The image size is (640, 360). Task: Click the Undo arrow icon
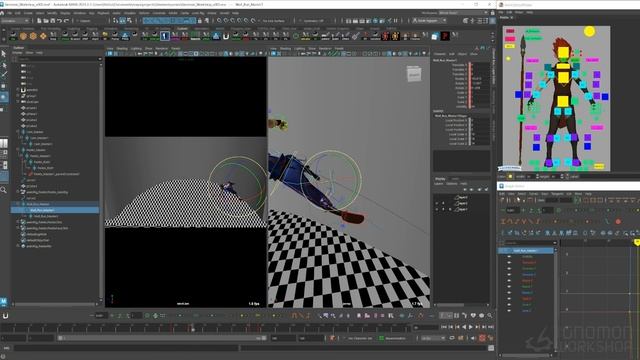pos(60,20)
